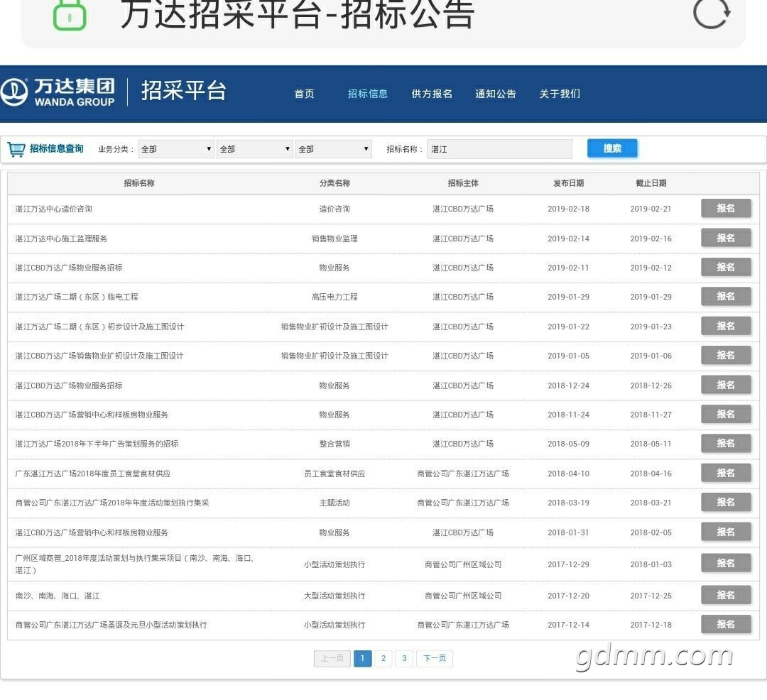Click 报名 for 湛江万达中心施工监理服务
Viewport: 767px width, 700px height.
tap(726, 238)
